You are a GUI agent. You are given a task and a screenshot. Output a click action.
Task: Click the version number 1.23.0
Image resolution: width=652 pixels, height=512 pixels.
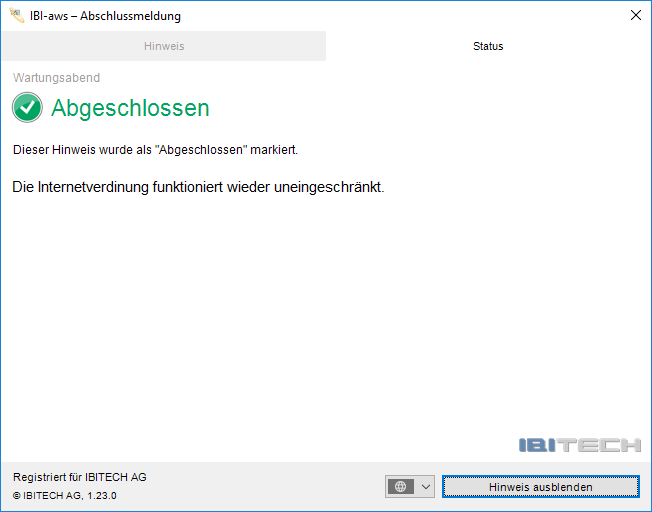tap(100, 495)
